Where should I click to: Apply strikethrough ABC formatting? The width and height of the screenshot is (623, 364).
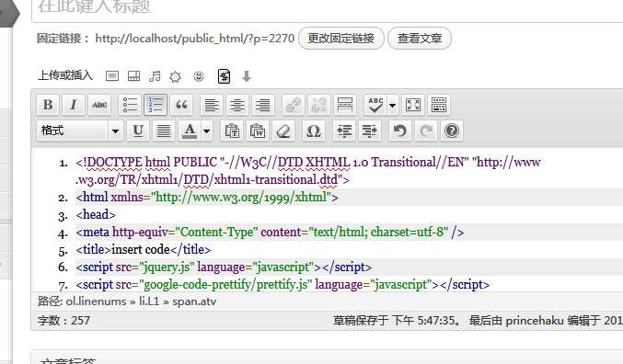(99, 105)
